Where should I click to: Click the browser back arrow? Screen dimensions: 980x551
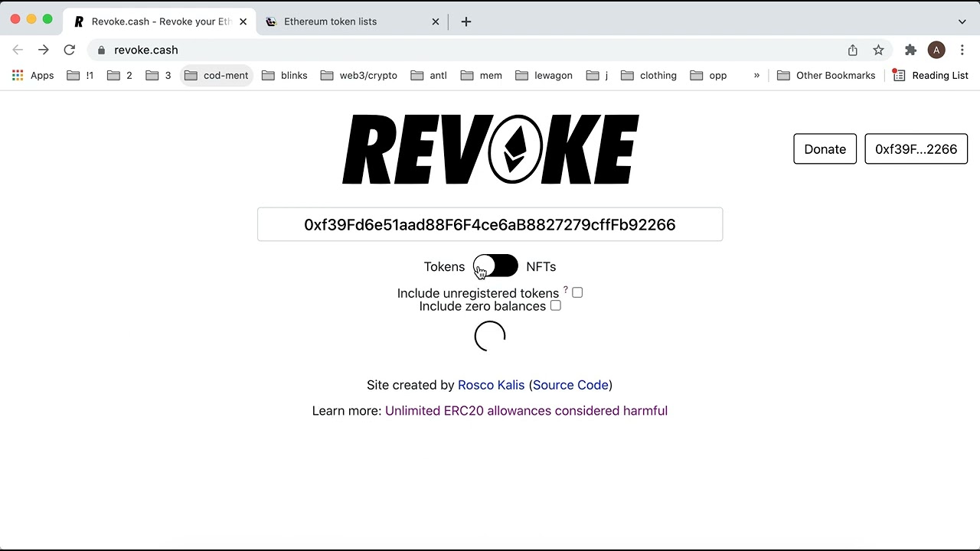point(18,50)
